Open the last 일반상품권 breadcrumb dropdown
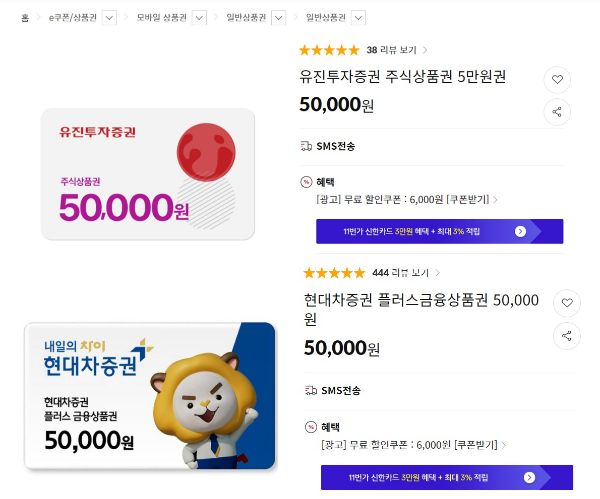Image resolution: width=600 pixels, height=499 pixels. click(x=357, y=17)
